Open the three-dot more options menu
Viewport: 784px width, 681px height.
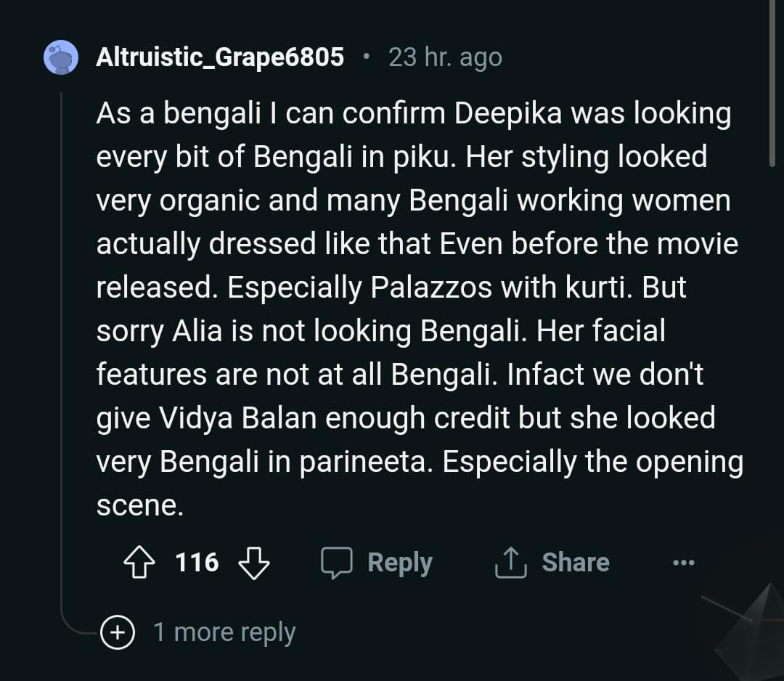683,563
